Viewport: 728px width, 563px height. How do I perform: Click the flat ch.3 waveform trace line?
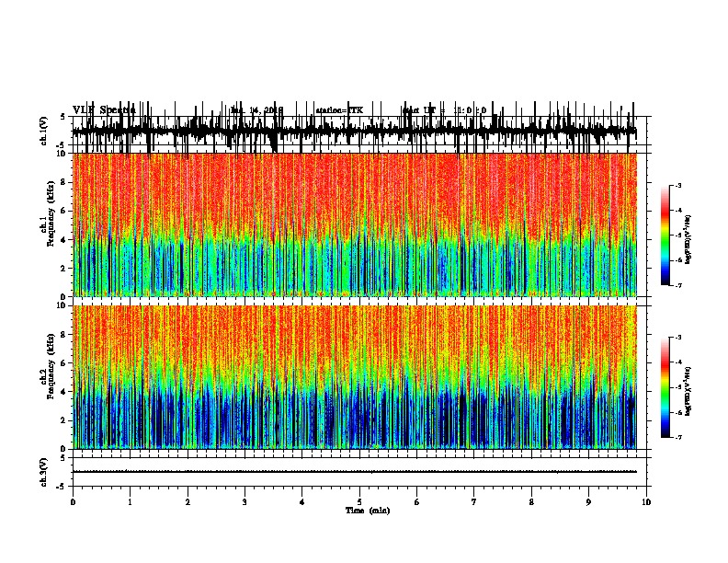coord(355,472)
